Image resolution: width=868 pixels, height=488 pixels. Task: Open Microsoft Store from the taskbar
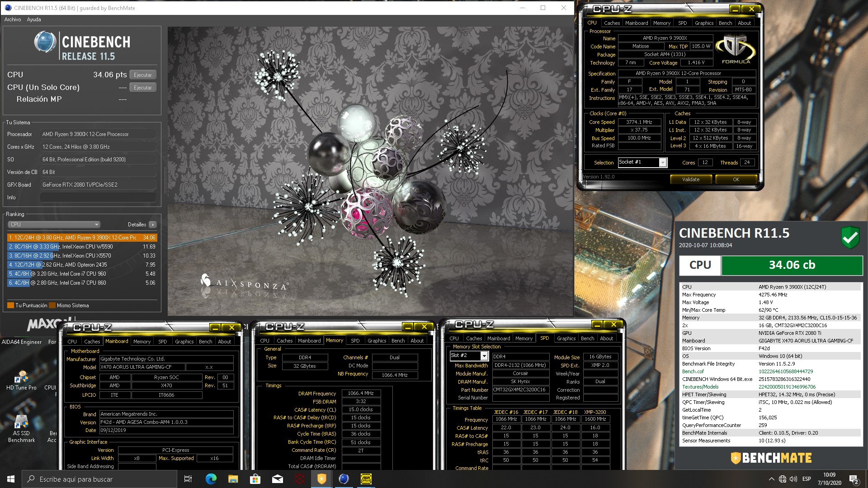point(255,479)
